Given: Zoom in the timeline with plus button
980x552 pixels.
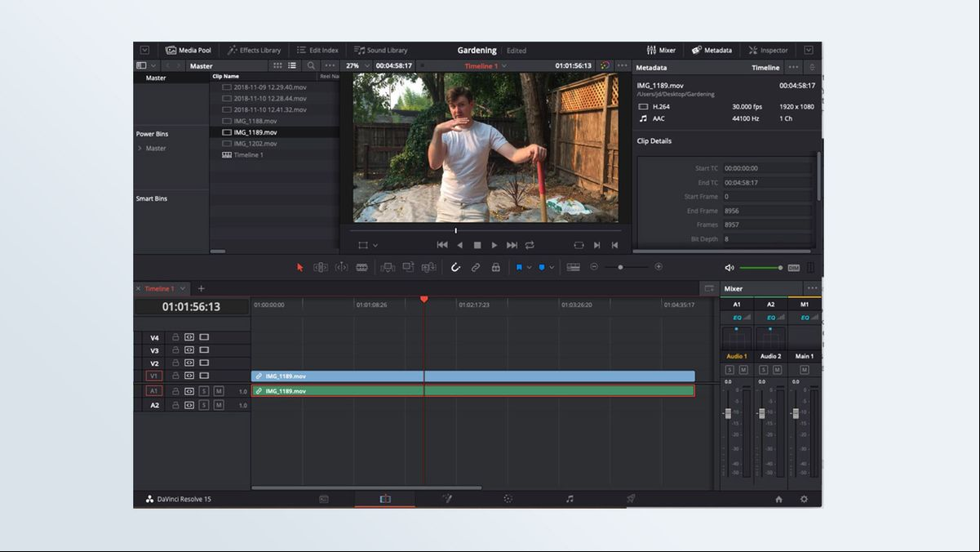Looking at the screenshot, I should coord(659,267).
